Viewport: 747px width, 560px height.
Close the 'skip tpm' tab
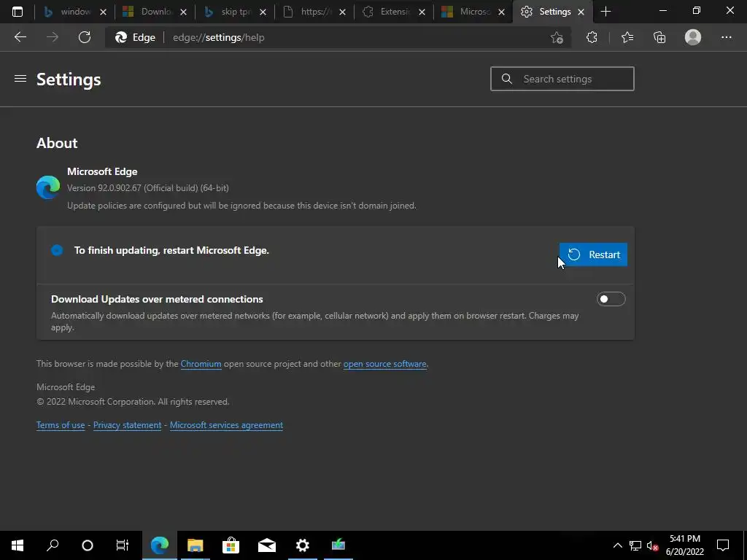tap(263, 12)
